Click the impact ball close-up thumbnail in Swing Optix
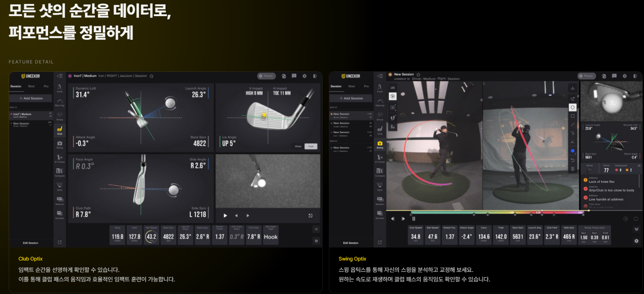The height and width of the screenshot is (294, 644). pyautogui.click(x=611, y=102)
